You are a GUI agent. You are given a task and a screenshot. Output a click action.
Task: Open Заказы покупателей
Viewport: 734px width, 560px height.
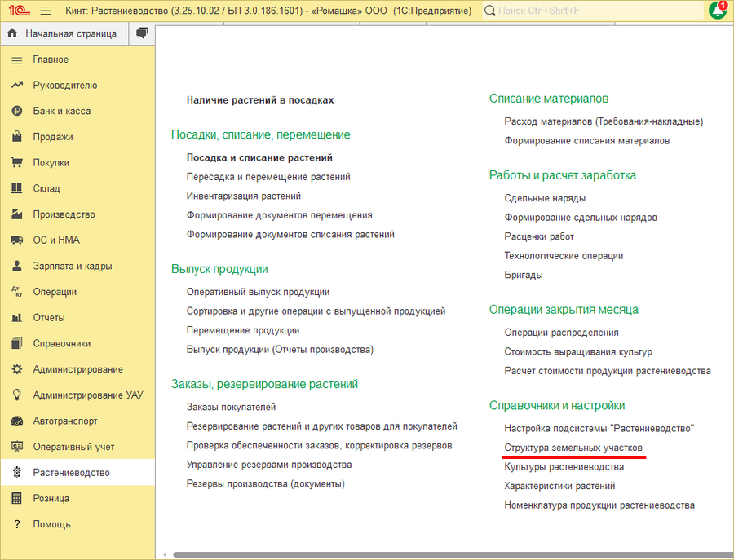coord(231,406)
